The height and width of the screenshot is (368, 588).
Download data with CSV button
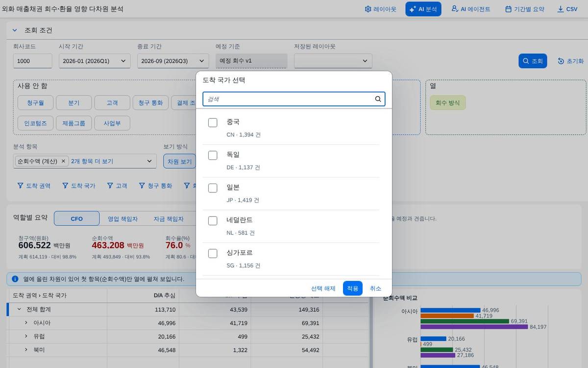(567, 9)
